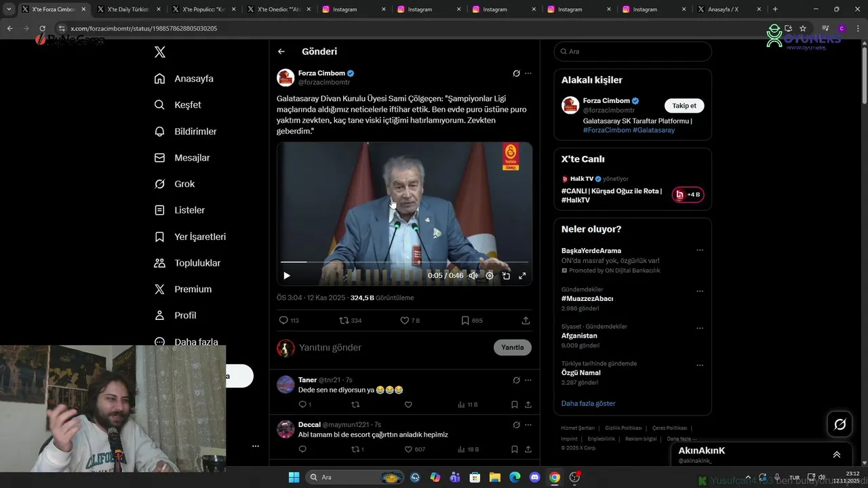Like the main post with 7 B likes
868x488 pixels.
[x=410, y=321]
